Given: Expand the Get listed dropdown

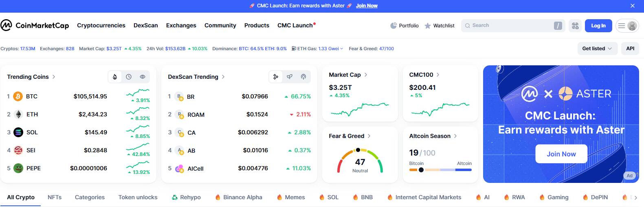Looking at the screenshot, I should (x=597, y=49).
